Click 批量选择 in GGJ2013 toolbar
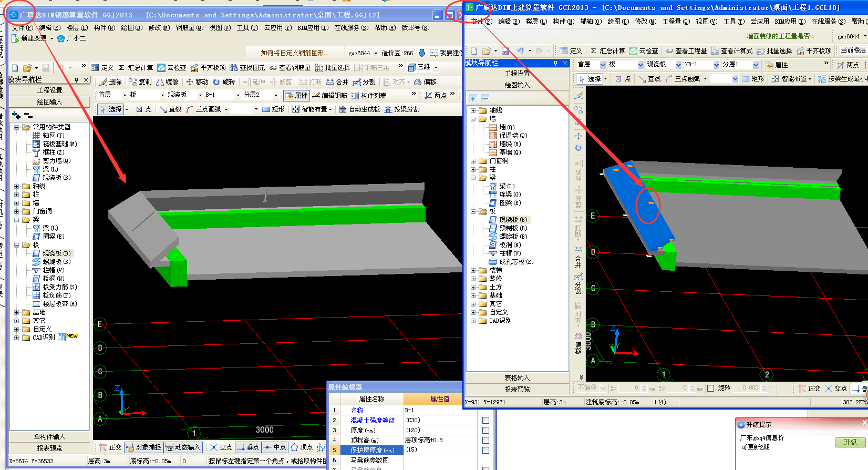868x470 pixels. coord(333,67)
